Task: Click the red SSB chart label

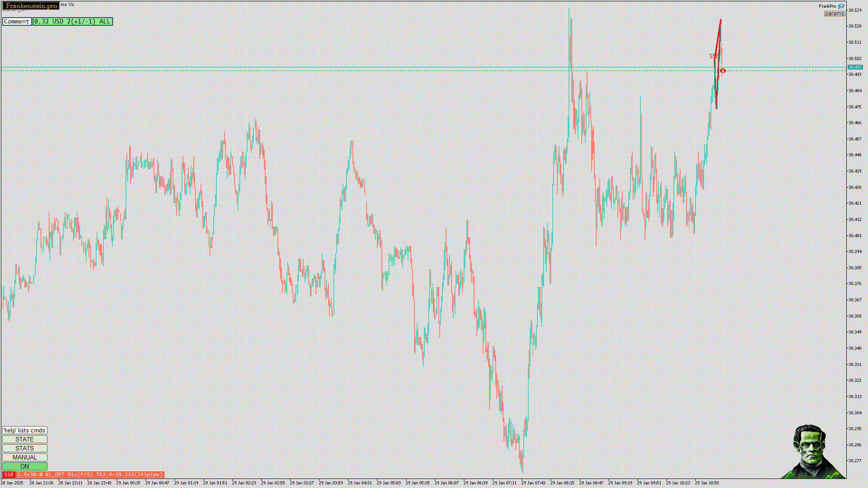Action: pos(713,56)
